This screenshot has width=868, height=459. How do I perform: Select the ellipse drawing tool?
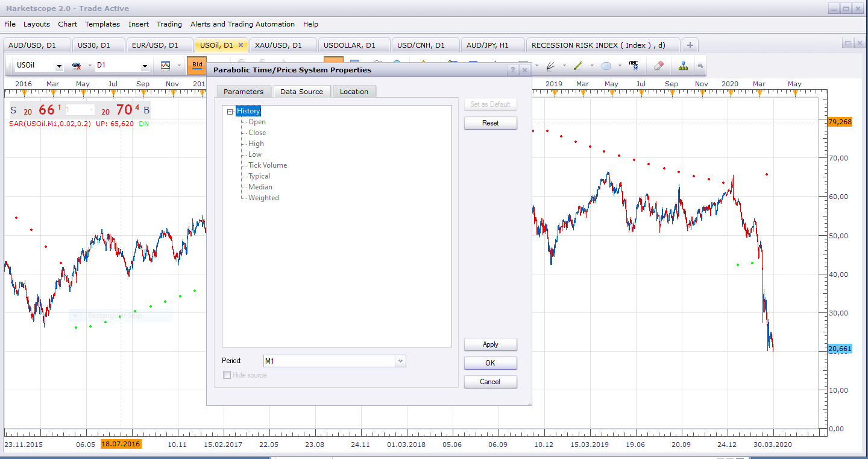606,65
